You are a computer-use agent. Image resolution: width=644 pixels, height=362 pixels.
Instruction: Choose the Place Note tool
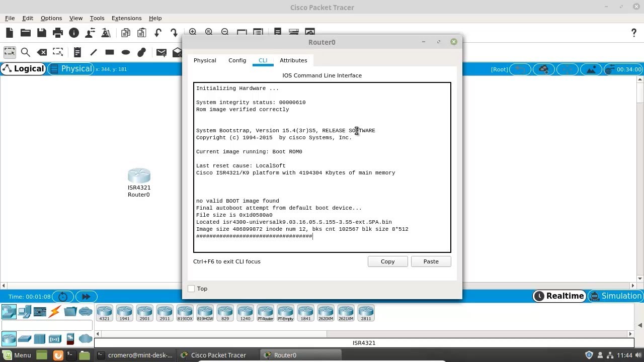[77, 52]
